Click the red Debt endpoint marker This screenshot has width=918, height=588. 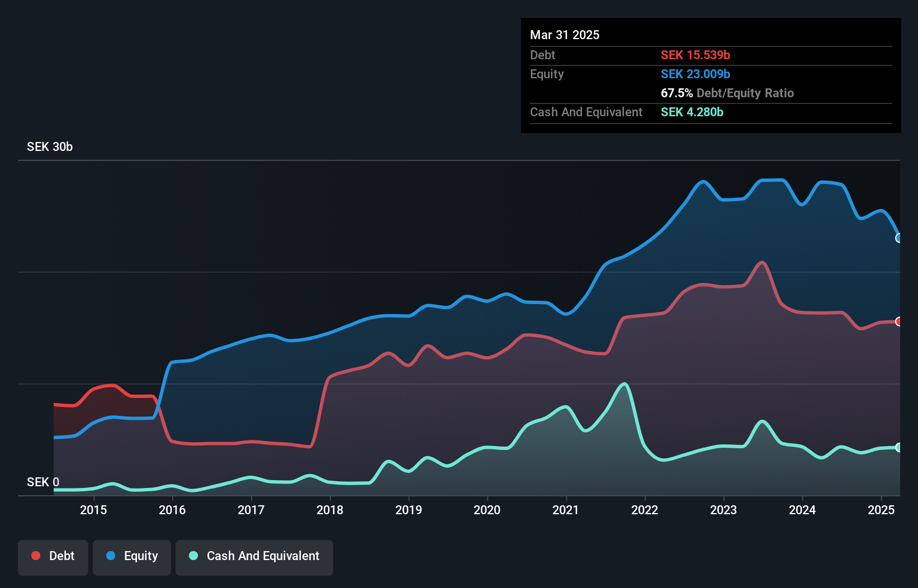click(899, 321)
